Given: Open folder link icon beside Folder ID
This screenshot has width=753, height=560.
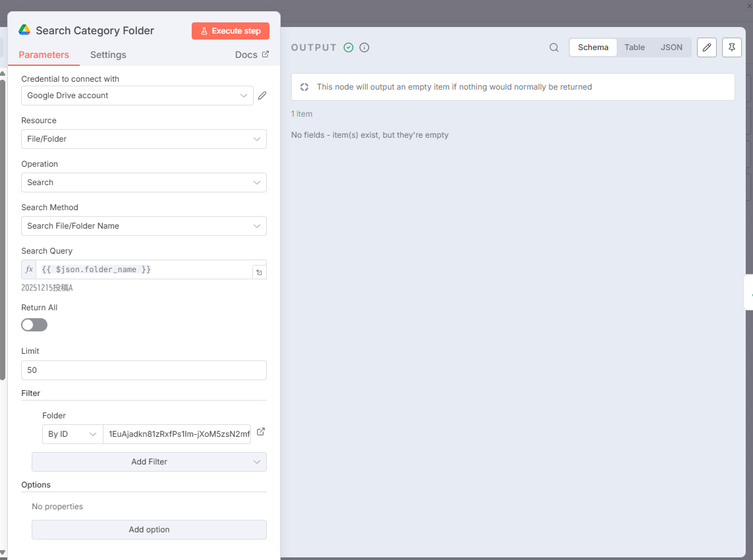Looking at the screenshot, I should click(x=261, y=432).
